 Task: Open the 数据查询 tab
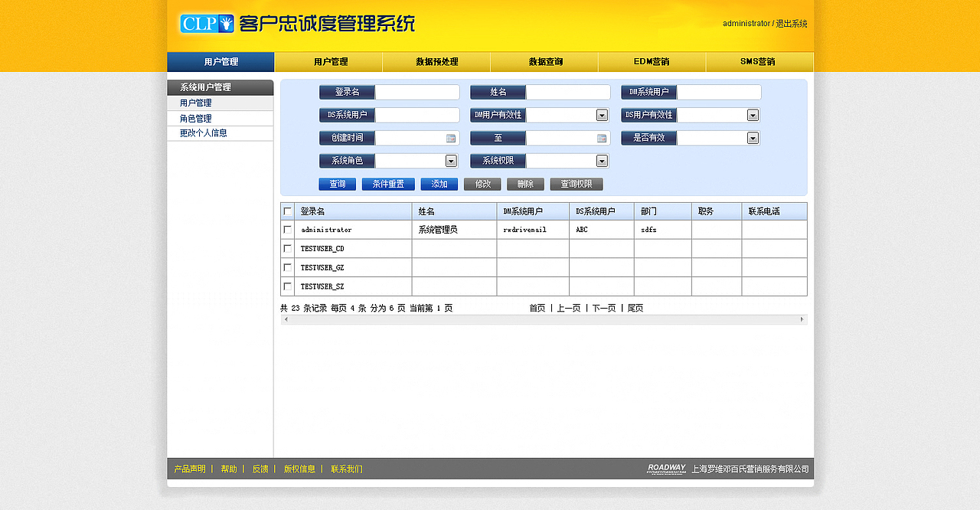545,62
